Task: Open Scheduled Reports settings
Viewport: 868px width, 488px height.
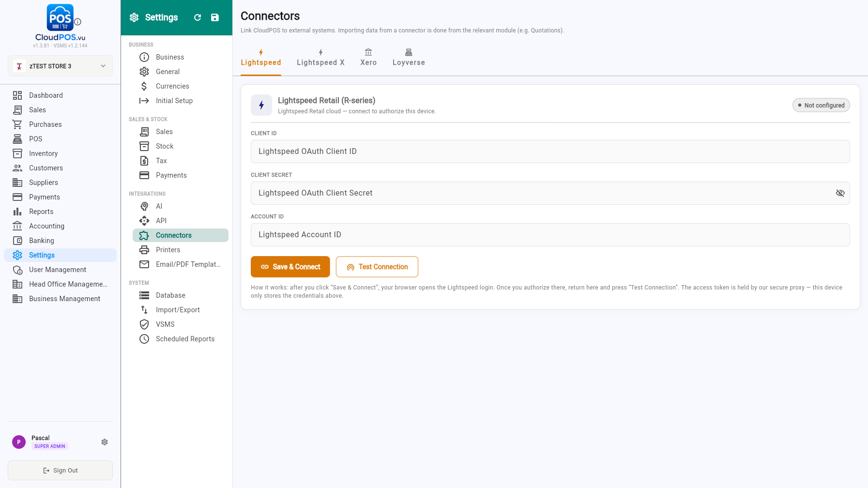Action: (x=180, y=339)
